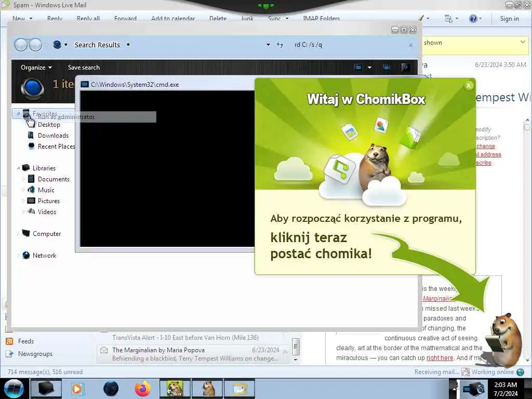
Task: Click the Live Mail paintbrush colorizer icon
Action: (421, 18)
